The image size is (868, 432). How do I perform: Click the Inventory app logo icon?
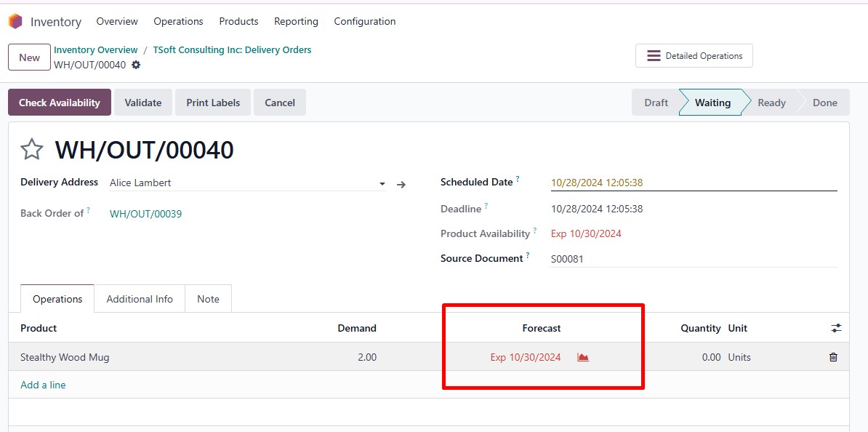15,22
